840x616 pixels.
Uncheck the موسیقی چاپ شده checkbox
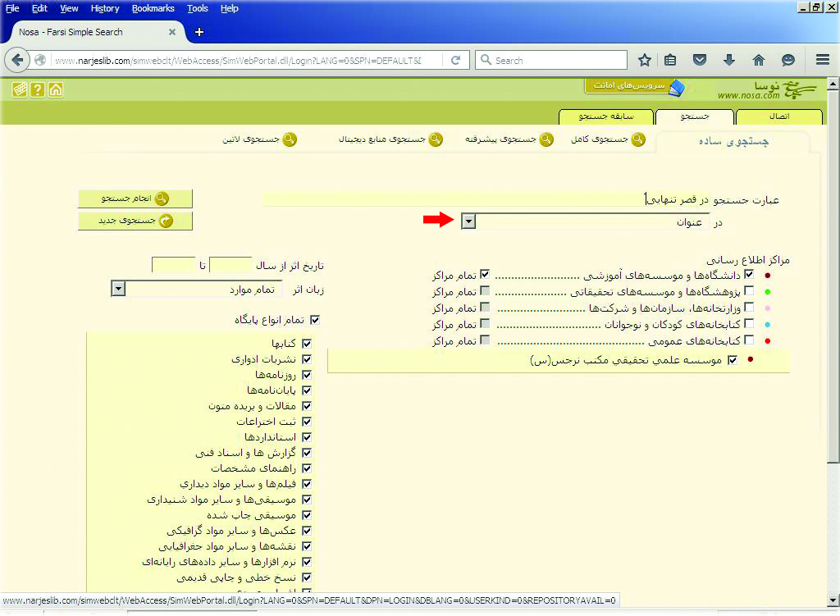click(307, 515)
